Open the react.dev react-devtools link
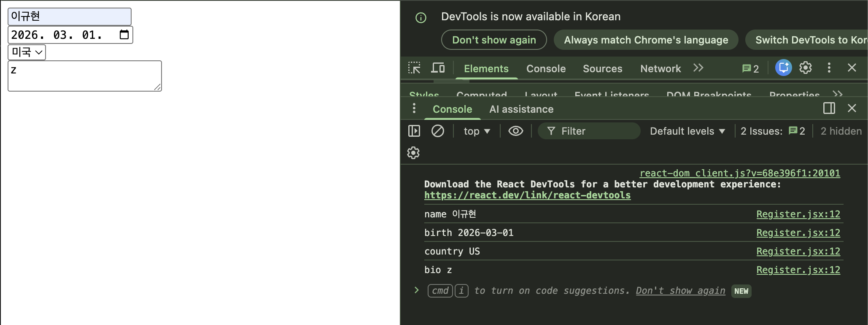This screenshot has width=868, height=325. [527, 195]
